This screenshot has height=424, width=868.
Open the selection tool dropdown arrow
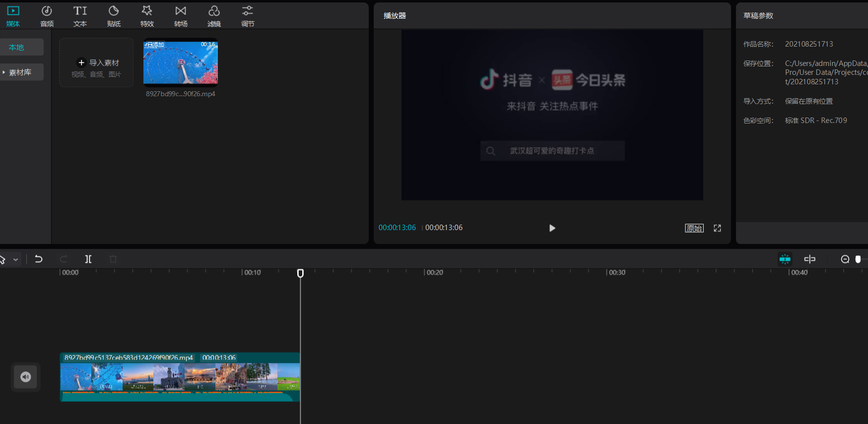point(16,259)
